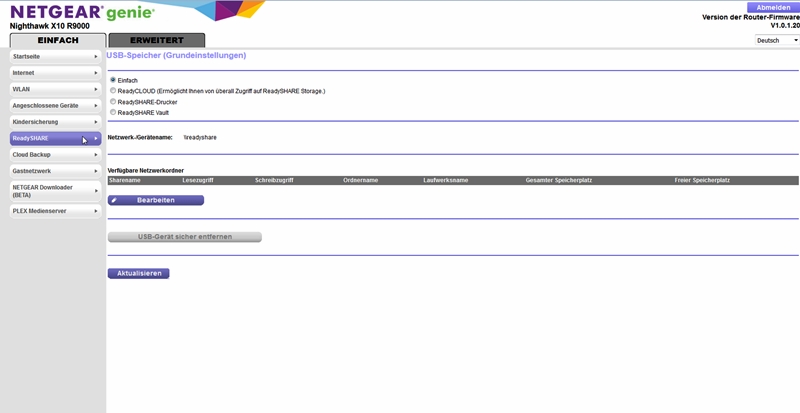Click USB-Gerät sicher entfernen button
Viewport: 800px width, 413px height.
[184, 237]
